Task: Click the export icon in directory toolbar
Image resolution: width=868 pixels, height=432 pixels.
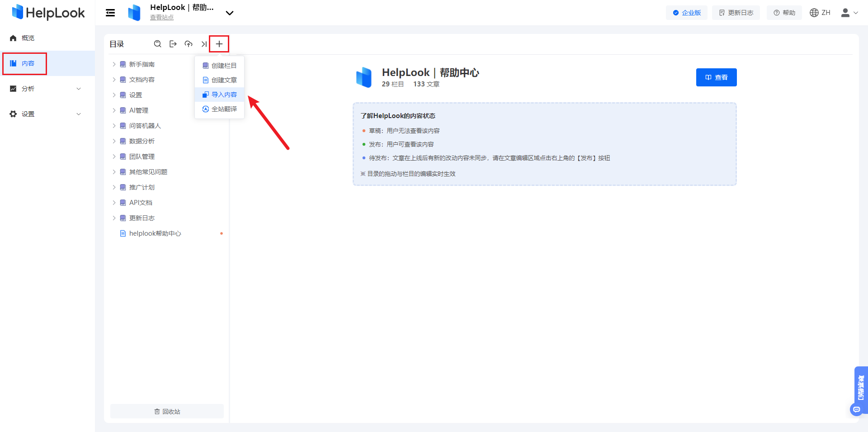Action: click(173, 44)
